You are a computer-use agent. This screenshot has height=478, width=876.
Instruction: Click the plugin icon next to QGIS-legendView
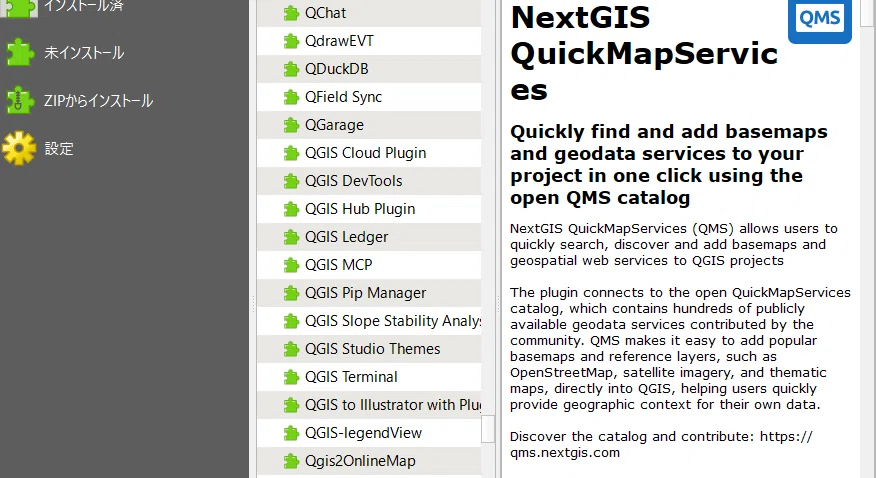(x=291, y=433)
